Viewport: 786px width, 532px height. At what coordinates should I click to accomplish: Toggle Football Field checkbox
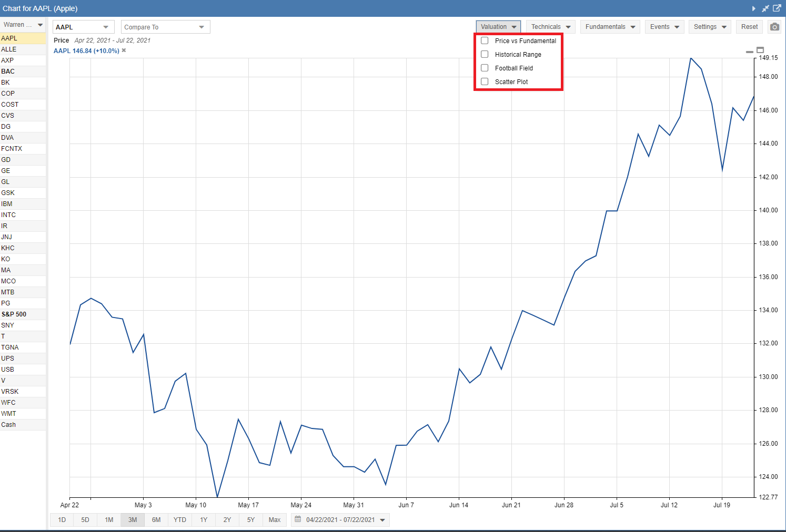point(485,68)
